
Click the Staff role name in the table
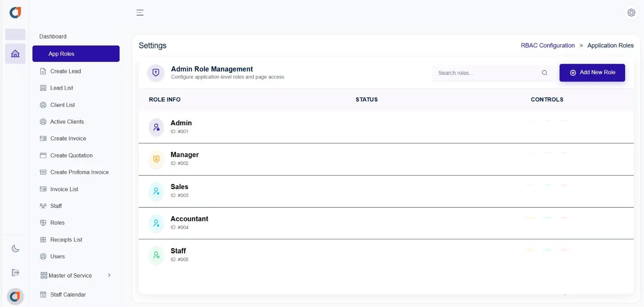[178, 251]
